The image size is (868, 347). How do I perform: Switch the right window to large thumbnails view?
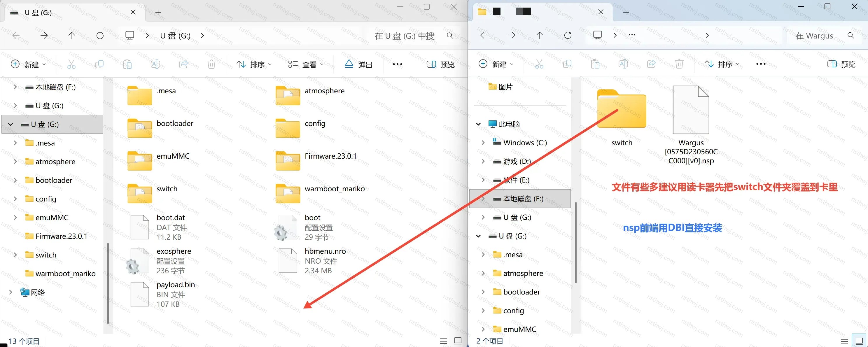point(859,341)
